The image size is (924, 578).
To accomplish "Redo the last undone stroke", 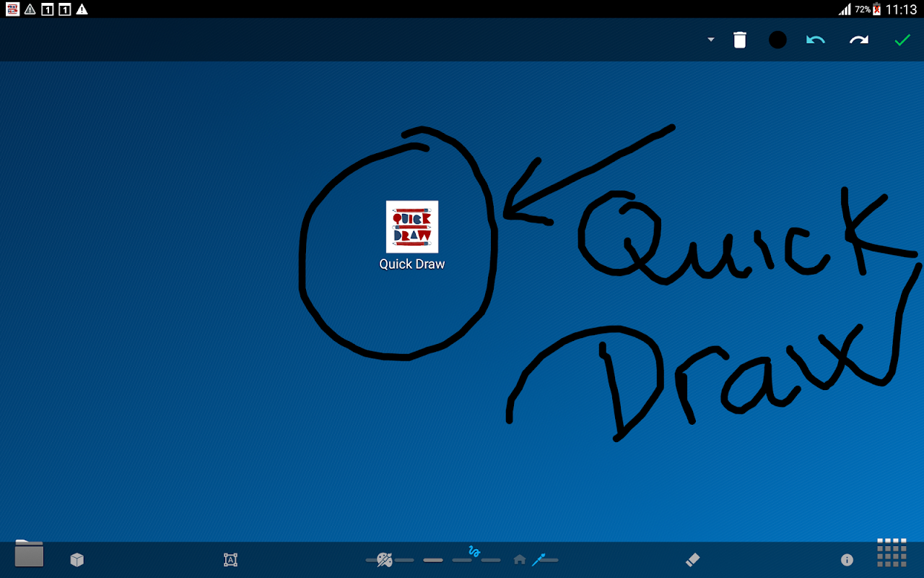I will tap(859, 40).
